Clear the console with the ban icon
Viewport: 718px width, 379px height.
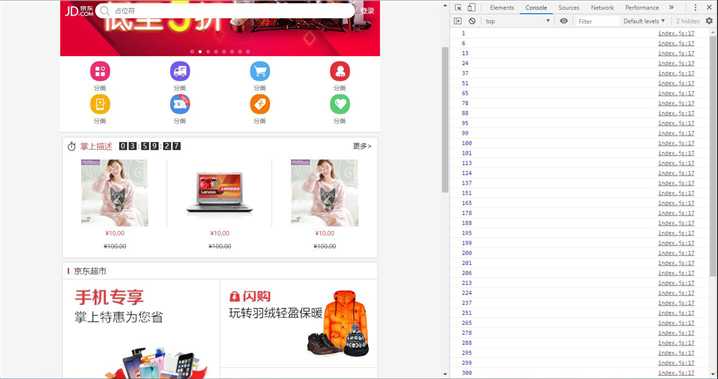tap(472, 21)
